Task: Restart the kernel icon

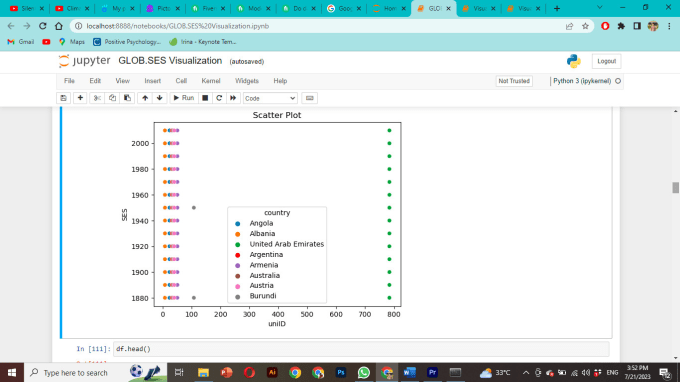Action: 219,98
